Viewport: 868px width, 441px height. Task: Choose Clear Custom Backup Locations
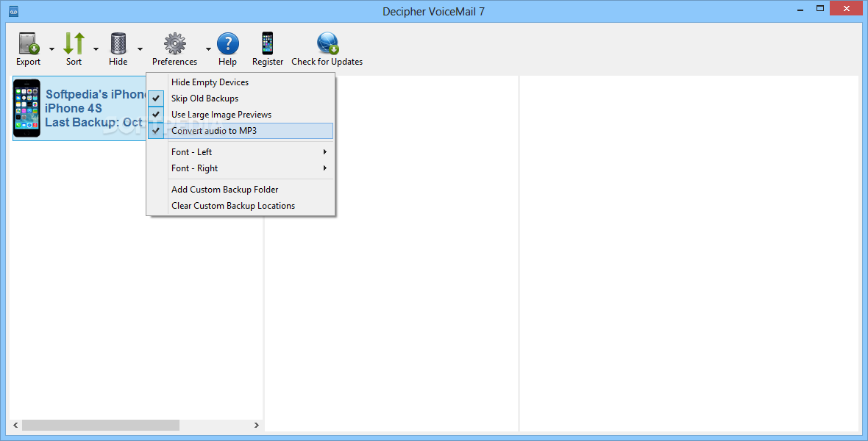pos(241,205)
